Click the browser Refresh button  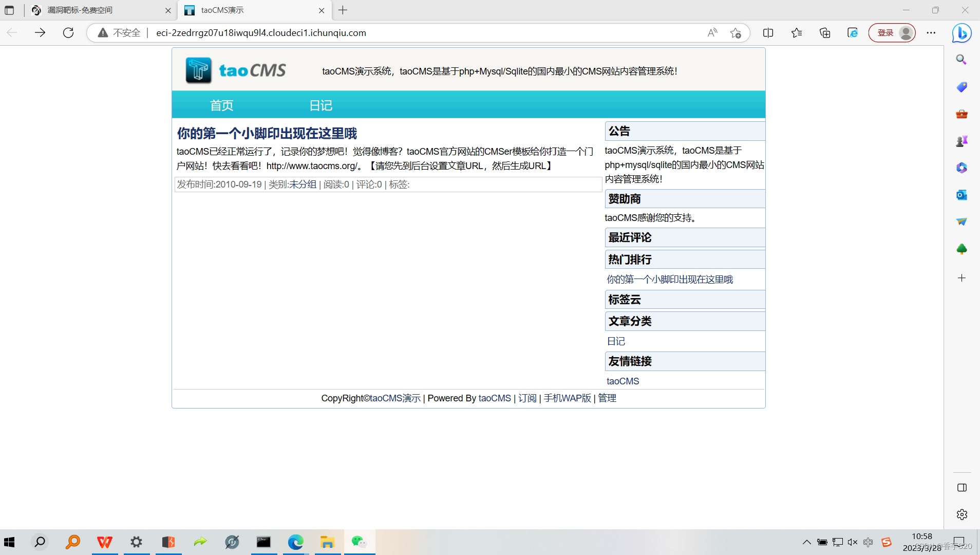[68, 33]
